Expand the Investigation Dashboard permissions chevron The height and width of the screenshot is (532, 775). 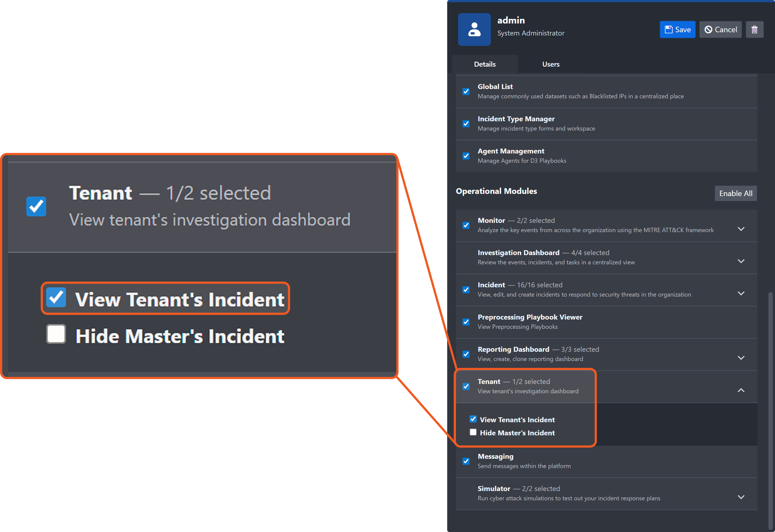point(741,261)
